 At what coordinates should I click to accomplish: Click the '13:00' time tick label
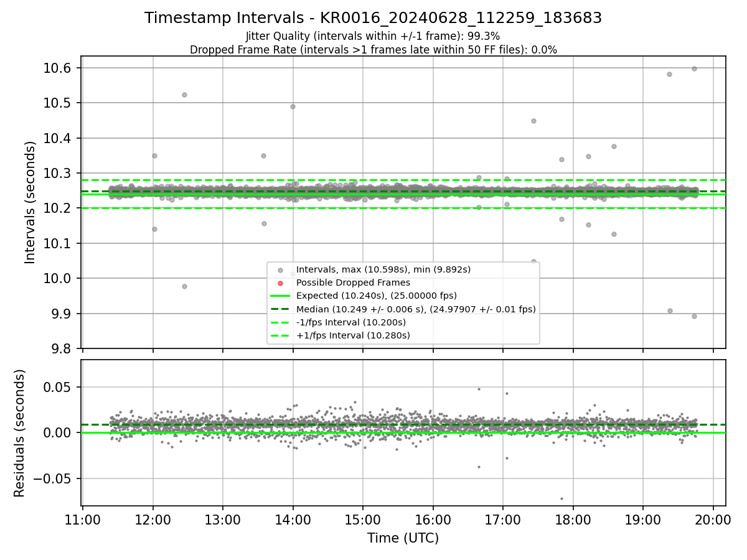tap(223, 519)
